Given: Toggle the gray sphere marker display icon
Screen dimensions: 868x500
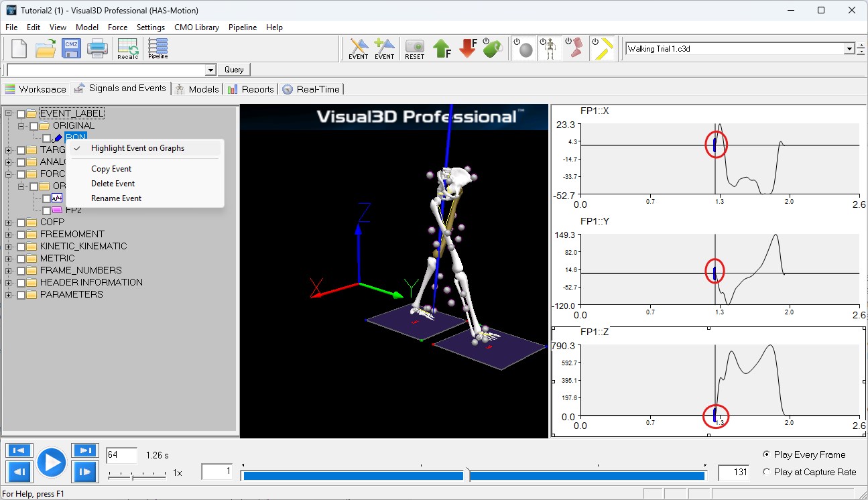Looking at the screenshot, I should (x=524, y=49).
